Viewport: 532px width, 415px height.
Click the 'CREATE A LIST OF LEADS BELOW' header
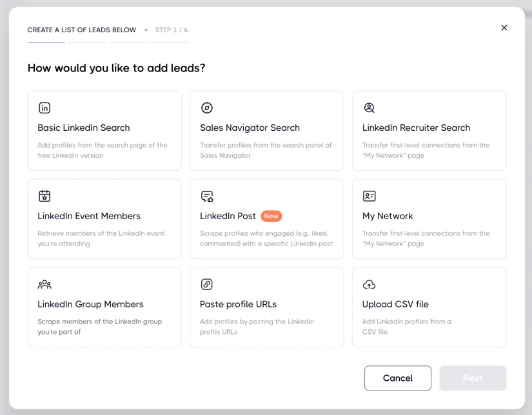click(x=82, y=30)
